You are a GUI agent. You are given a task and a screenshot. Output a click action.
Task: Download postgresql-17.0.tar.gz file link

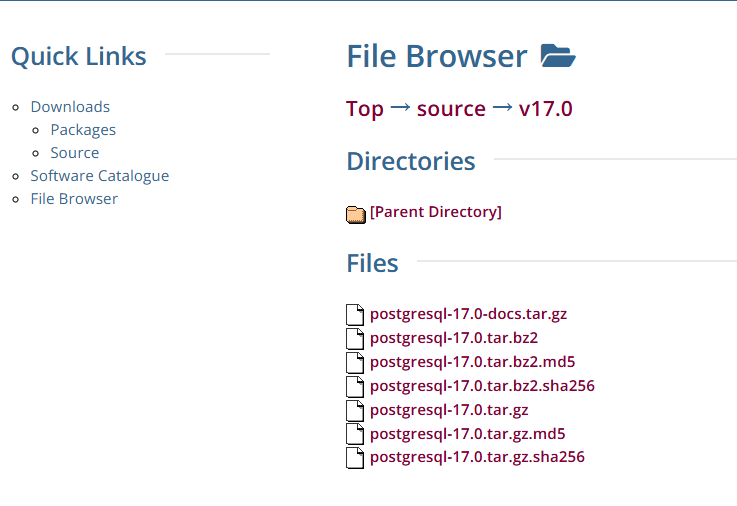click(449, 410)
